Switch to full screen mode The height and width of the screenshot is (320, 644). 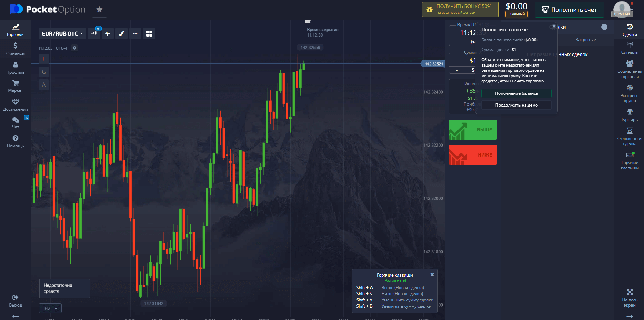[630, 298]
